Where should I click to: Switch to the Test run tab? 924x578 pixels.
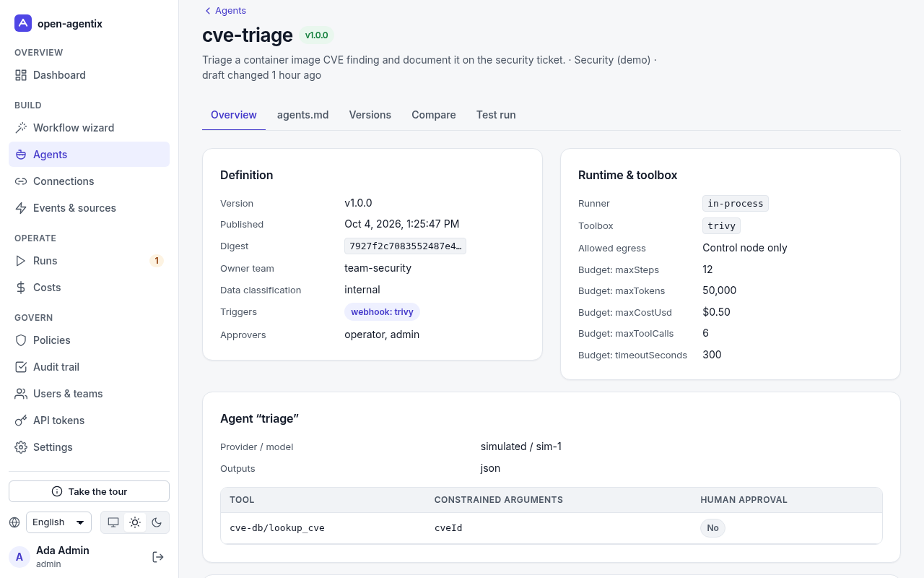click(x=496, y=115)
